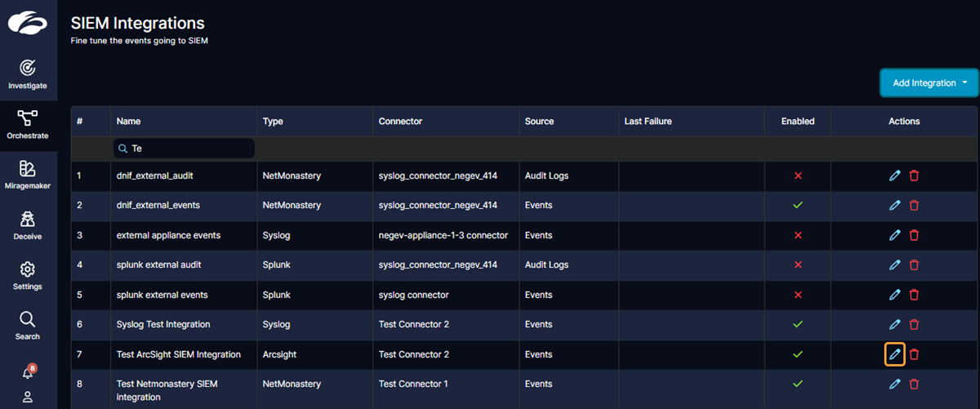This screenshot has width=980, height=409.
Task: Sort table by Connector column header
Action: 400,121
